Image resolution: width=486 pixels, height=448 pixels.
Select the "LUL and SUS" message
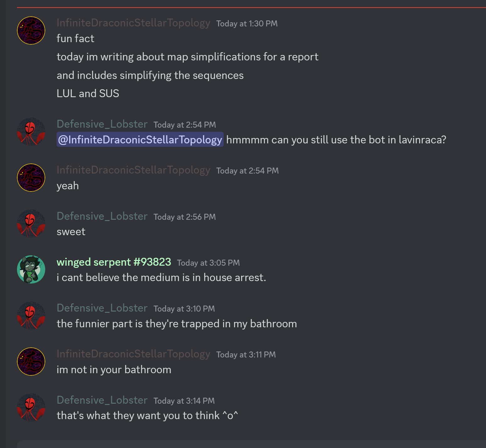pyautogui.click(x=88, y=93)
